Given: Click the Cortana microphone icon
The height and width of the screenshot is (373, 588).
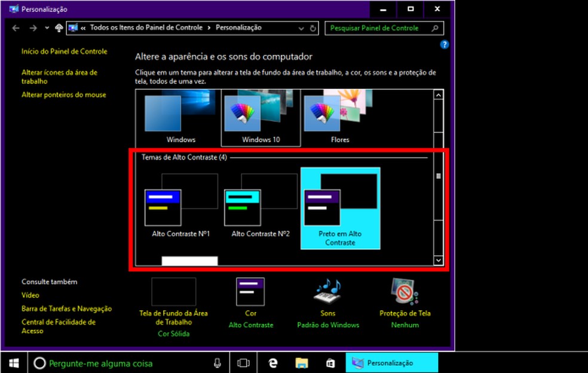Looking at the screenshot, I should click(x=217, y=363).
